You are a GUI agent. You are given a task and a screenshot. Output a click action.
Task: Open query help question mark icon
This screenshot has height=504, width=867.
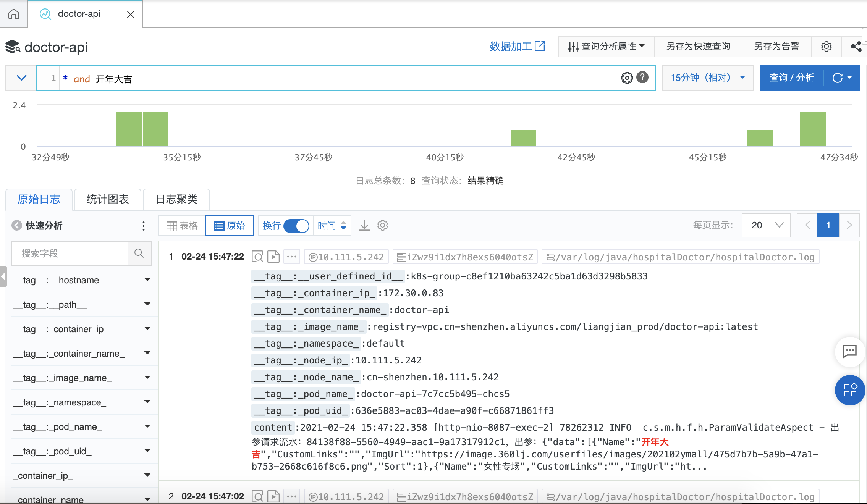point(642,78)
